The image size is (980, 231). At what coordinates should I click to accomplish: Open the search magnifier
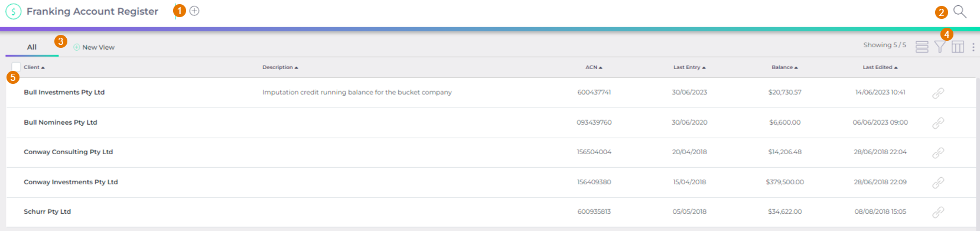tap(960, 11)
